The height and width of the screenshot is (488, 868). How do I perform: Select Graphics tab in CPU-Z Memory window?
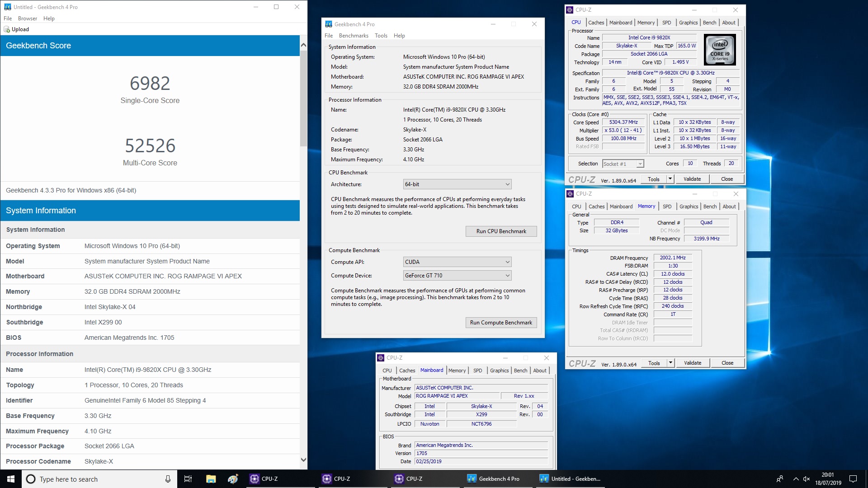689,206
